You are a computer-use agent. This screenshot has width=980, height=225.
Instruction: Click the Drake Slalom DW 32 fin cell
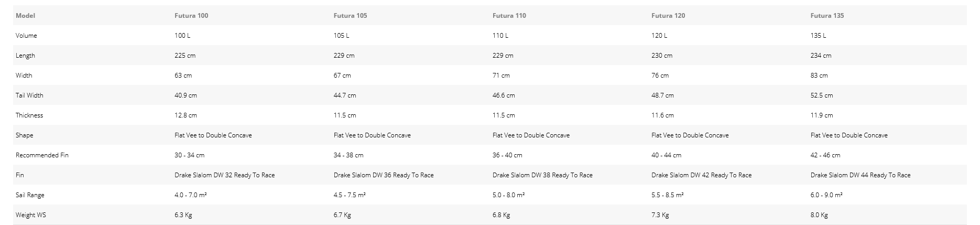click(x=224, y=175)
